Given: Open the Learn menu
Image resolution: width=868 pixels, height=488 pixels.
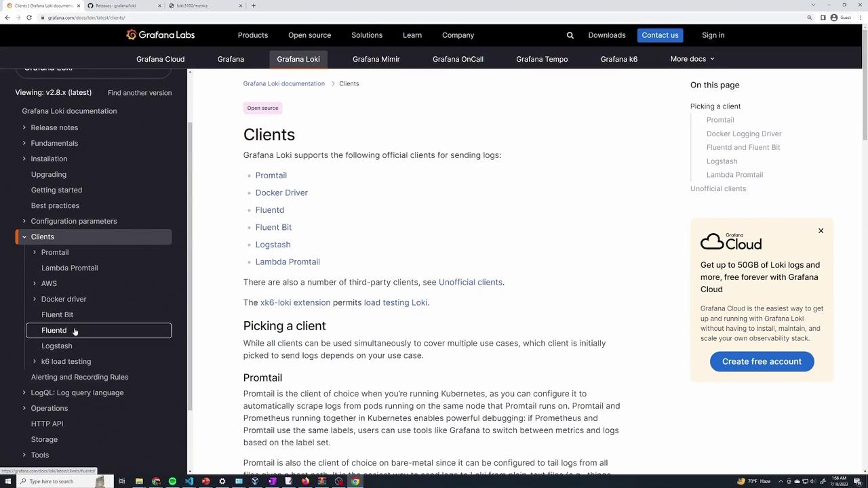Looking at the screenshot, I should pos(412,35).
